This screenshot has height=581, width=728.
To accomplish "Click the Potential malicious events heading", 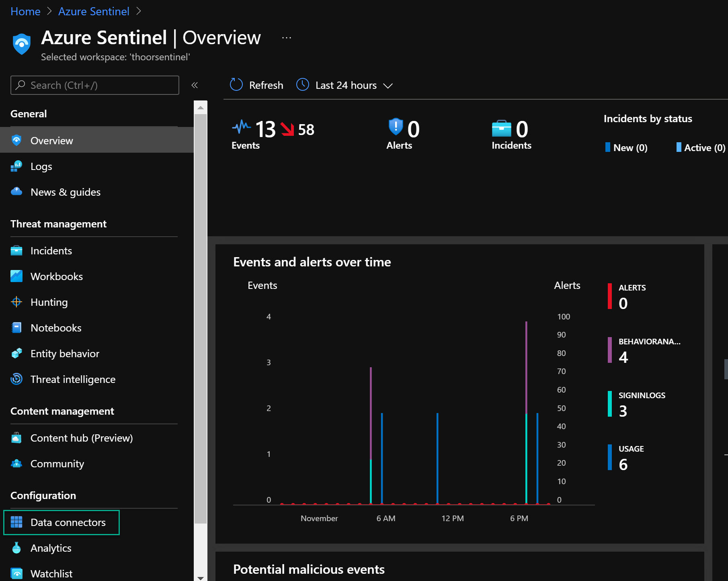I will pyautogui.click(x=309, y=569).
